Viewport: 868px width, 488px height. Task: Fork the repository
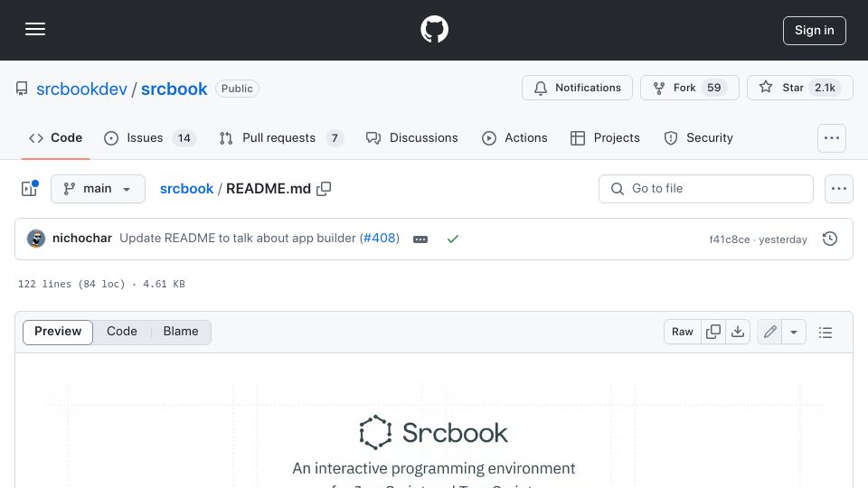[x=689, y=88]
